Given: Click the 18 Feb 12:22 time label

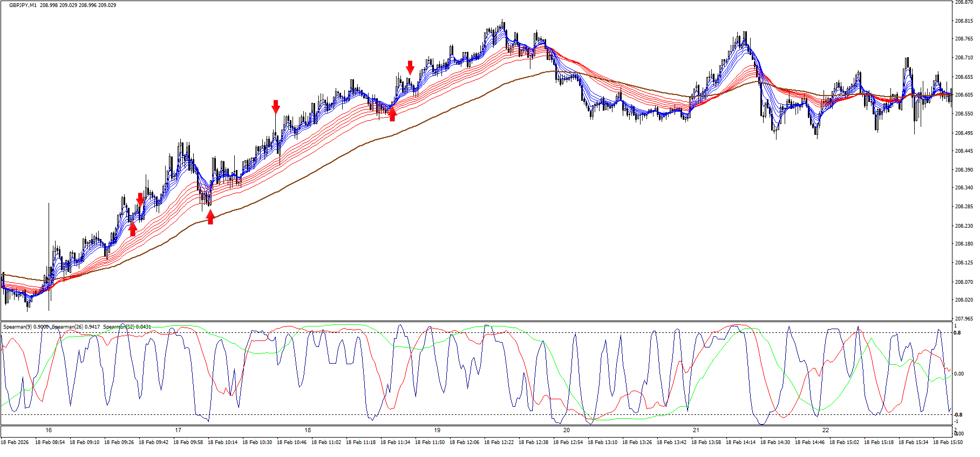Looking at the screenshot, I should tap(499, 442).
